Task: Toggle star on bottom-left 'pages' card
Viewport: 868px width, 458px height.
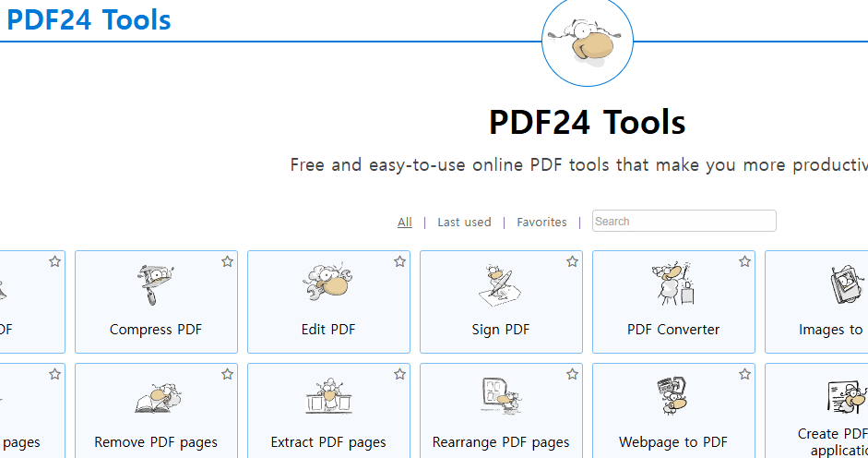Action: point(54,374)
